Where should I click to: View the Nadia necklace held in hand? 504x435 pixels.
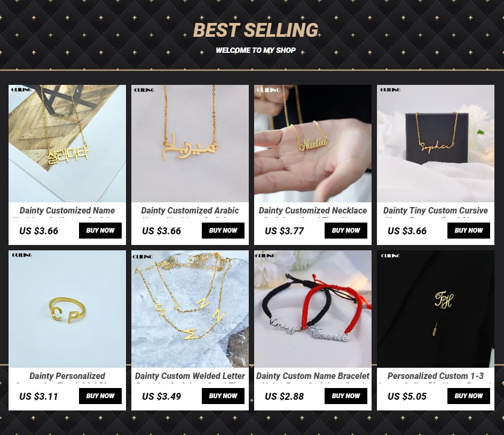pos(313,143)
